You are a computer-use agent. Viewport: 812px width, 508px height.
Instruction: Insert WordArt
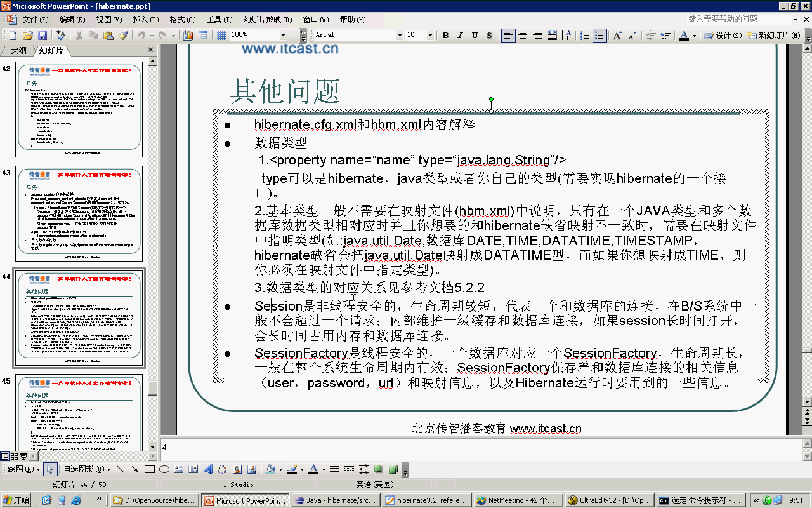click(x=208, y=470)
